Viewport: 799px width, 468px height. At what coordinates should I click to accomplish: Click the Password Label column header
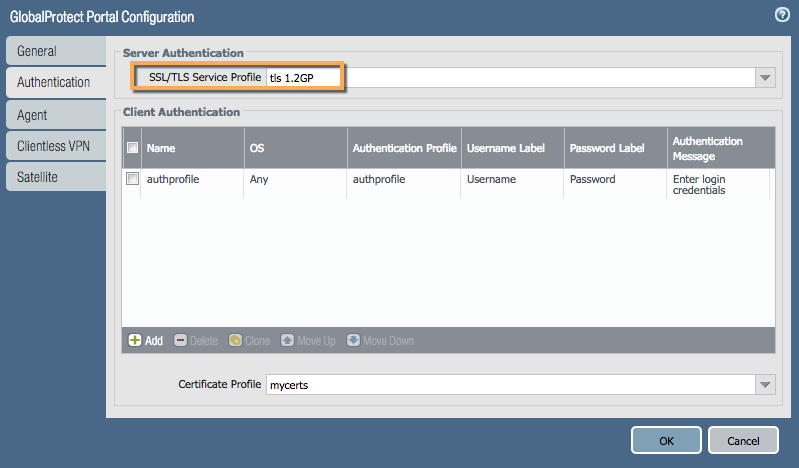(616, 148)
